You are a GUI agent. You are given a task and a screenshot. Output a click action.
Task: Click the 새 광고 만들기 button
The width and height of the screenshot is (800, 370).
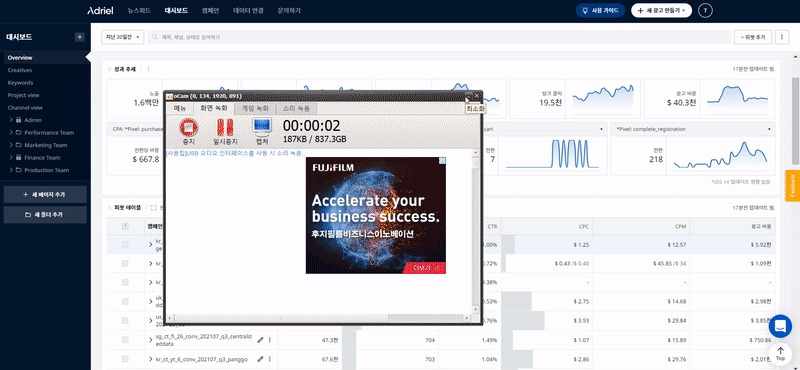click(661, 10)
